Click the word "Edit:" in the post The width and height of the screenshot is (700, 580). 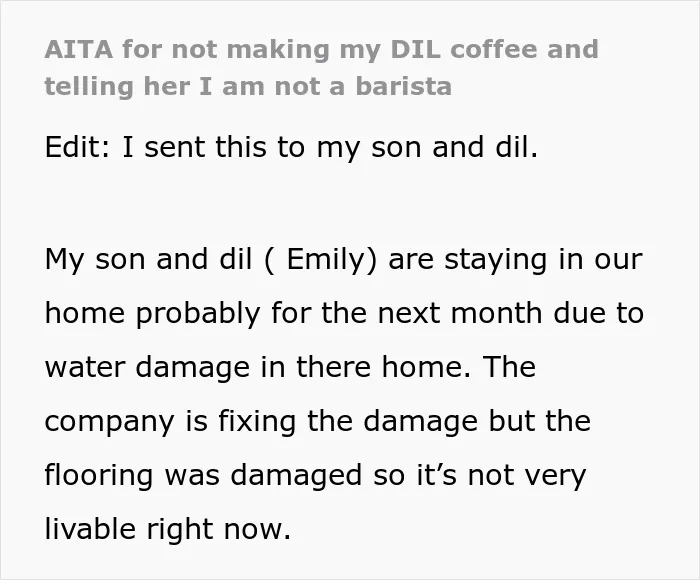point(77,147)
